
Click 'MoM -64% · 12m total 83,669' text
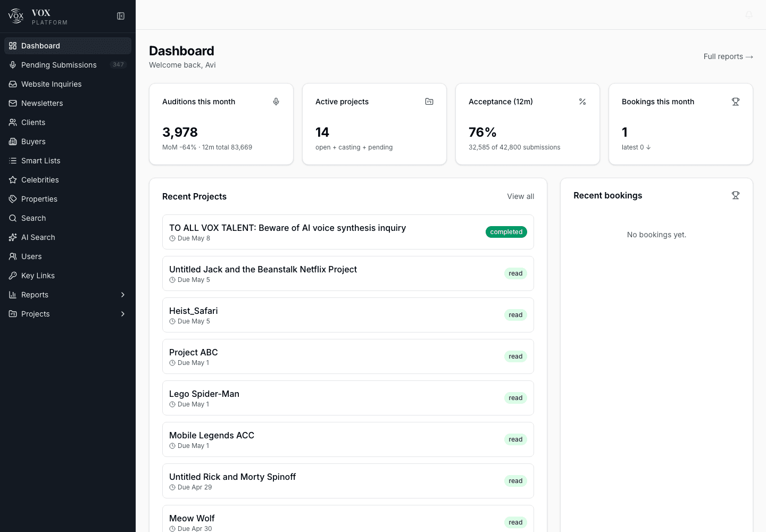pyautogui.click(x=207, y=147)
